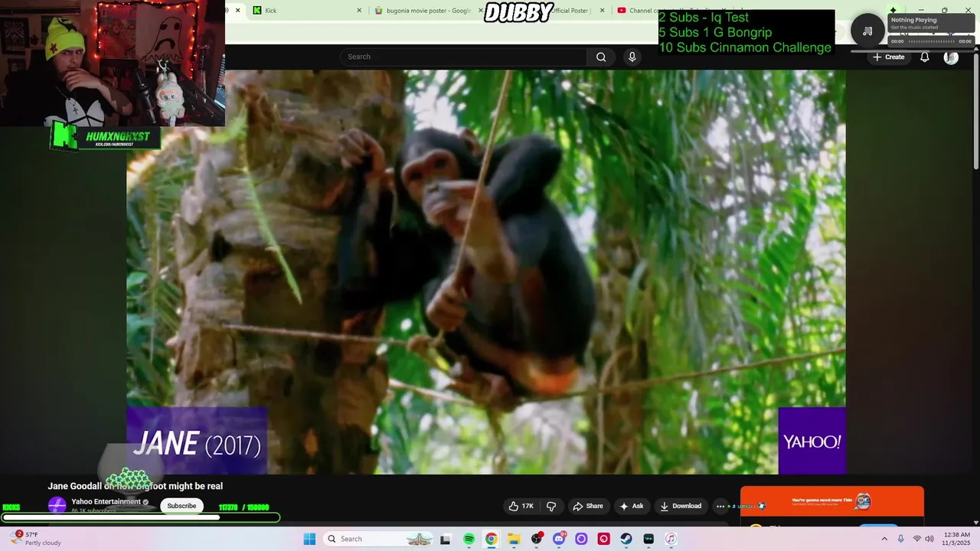Click the Ask button

point(632,506)
